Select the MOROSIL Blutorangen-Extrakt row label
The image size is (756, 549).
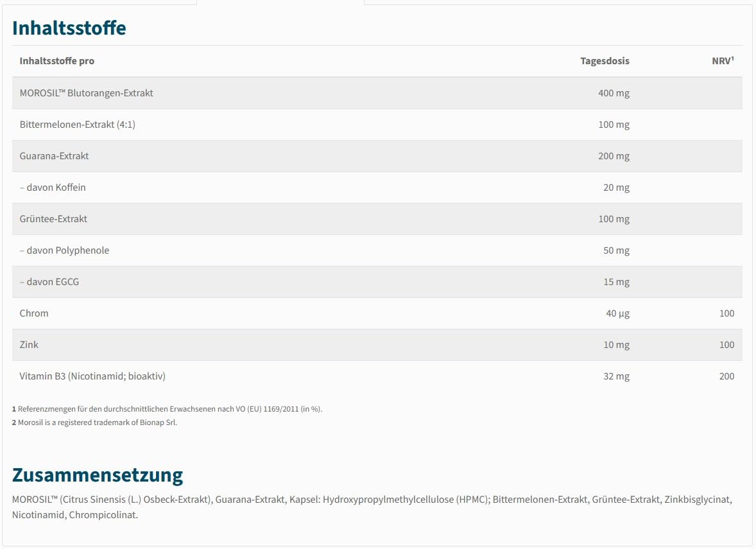point(86,93)
